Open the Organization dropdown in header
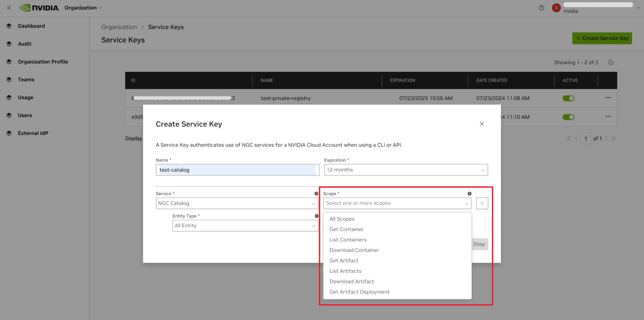The height and width of the screenshot is (320, 644). coord(83,8)
